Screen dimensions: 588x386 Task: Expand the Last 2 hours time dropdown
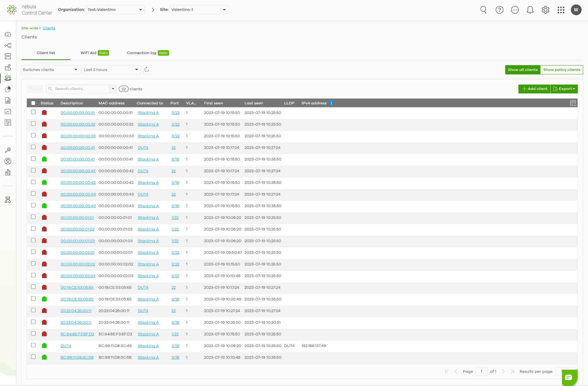[x=111, y=70]
